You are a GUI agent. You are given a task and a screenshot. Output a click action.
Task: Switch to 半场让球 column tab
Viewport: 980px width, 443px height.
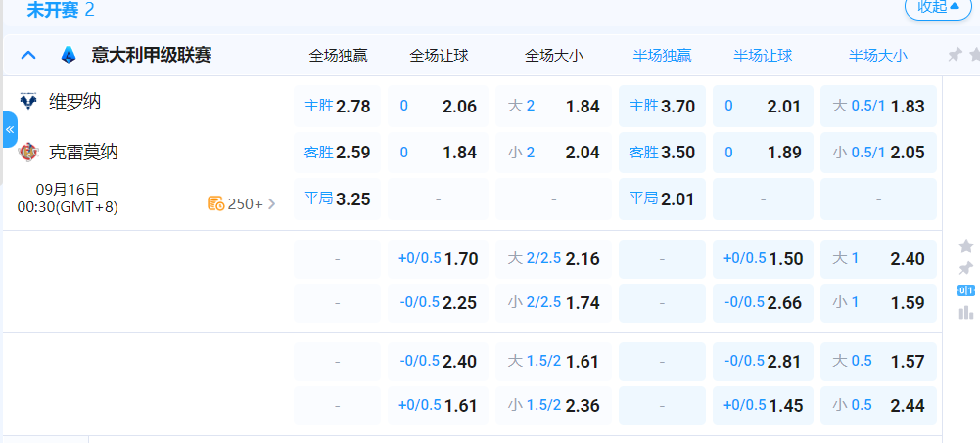point(763,56)
